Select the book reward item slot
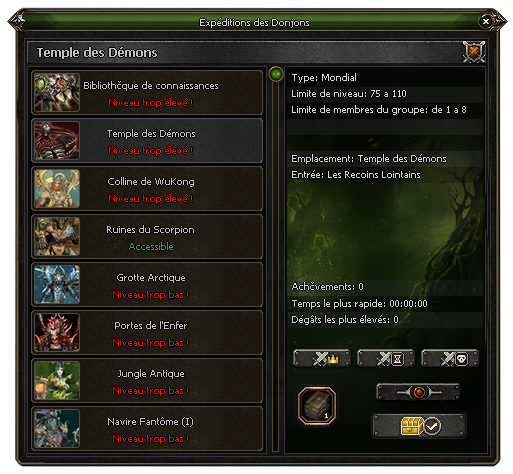This screenshot has height=474, width=513. (317, 406)
